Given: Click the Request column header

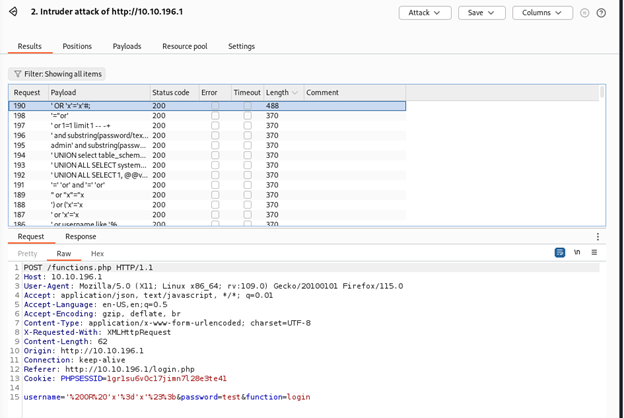Looking at the screenshot, I should [x=29, y=92].
